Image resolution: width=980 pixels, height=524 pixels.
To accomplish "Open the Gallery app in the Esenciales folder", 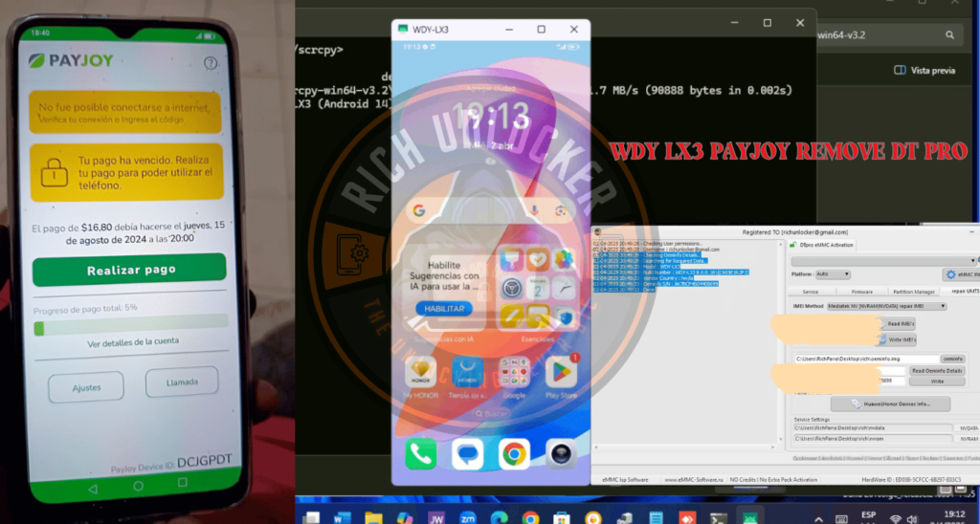I will pyautogui.click(x=564, y=260).
